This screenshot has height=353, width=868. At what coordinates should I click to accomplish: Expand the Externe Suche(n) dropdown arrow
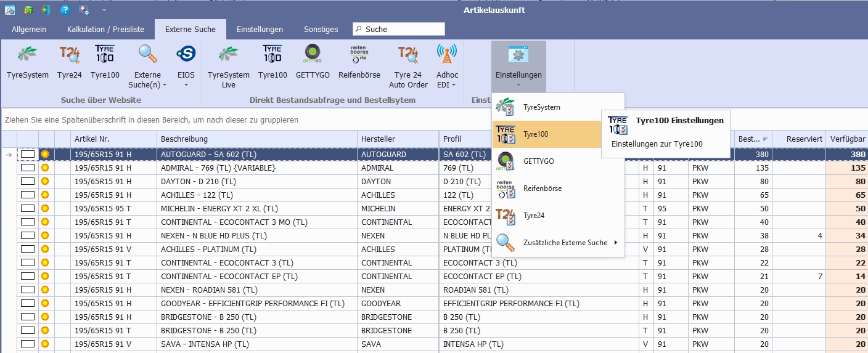[x=165, y=85]
